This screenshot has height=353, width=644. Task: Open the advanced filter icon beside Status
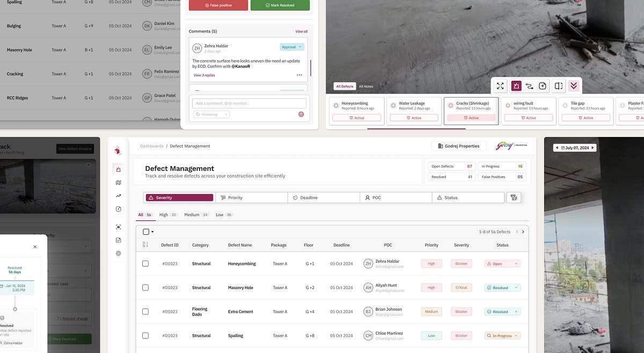coord(514,198)
